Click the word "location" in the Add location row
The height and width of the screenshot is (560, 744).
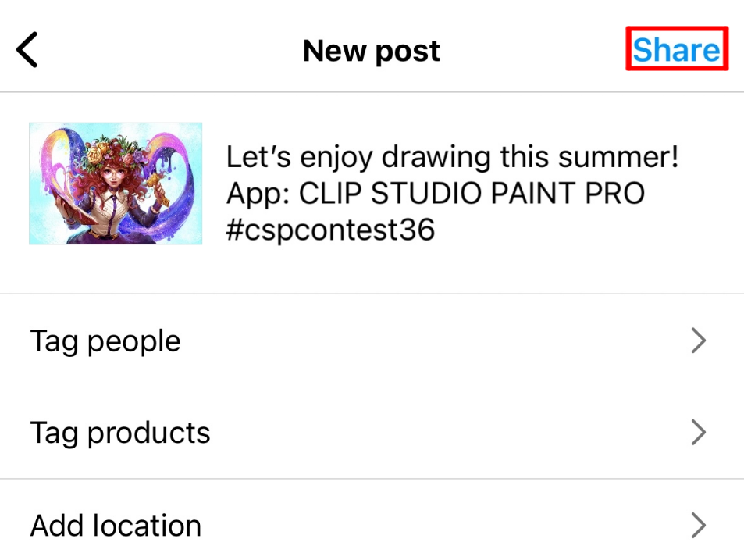(147, 526)
